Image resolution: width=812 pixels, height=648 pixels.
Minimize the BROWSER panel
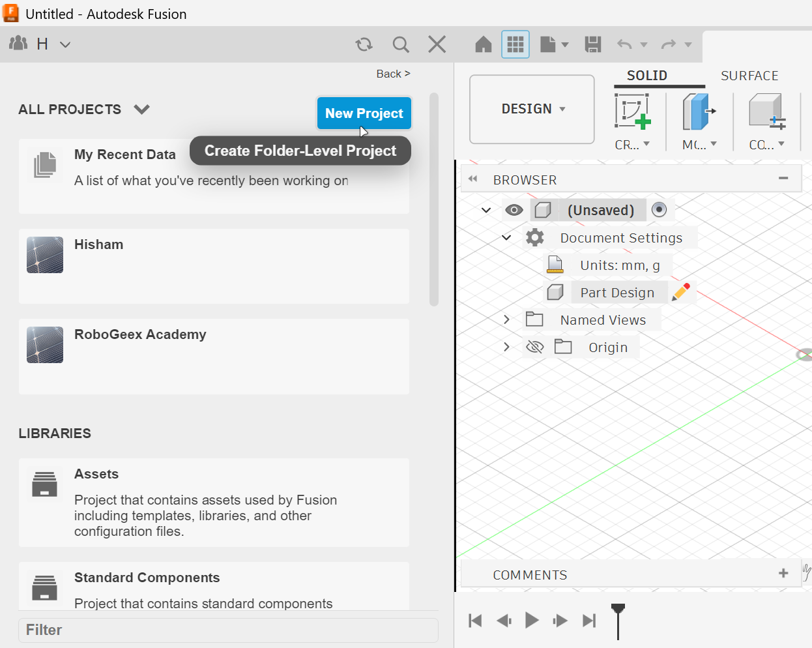pyautogui.click(x=783, y=178)
